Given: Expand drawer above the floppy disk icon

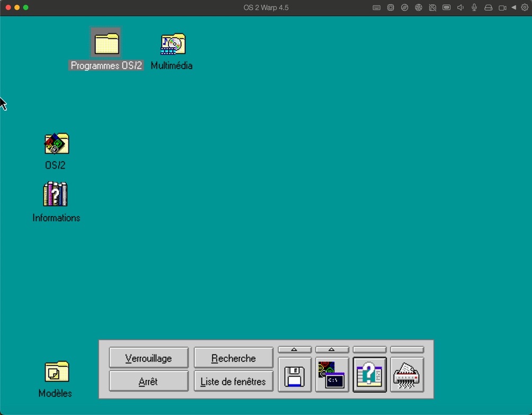Looking at the screenshot, I should (295, 350).
